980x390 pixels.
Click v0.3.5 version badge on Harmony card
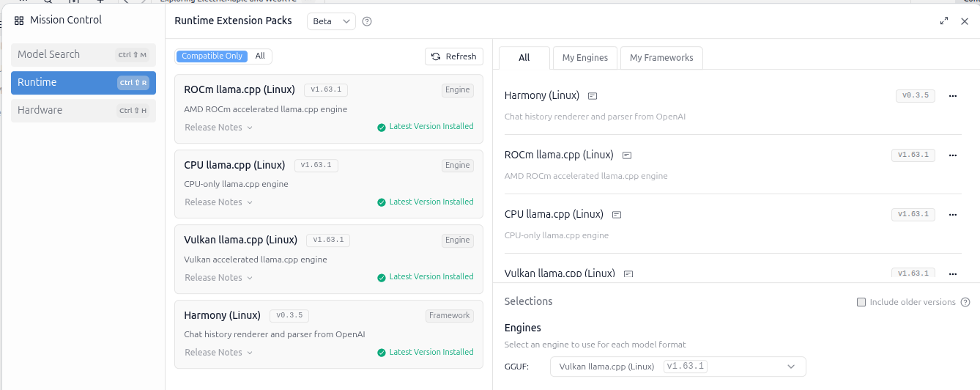pos(289,316)
